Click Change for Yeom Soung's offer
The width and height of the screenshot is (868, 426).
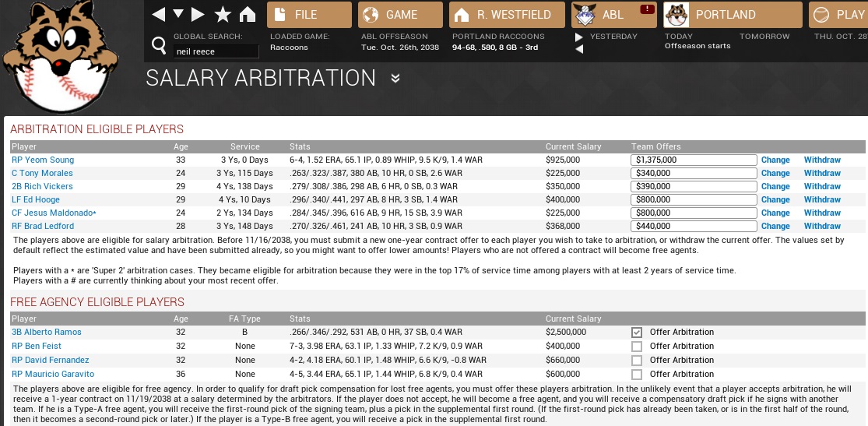[x=775, y=160]
